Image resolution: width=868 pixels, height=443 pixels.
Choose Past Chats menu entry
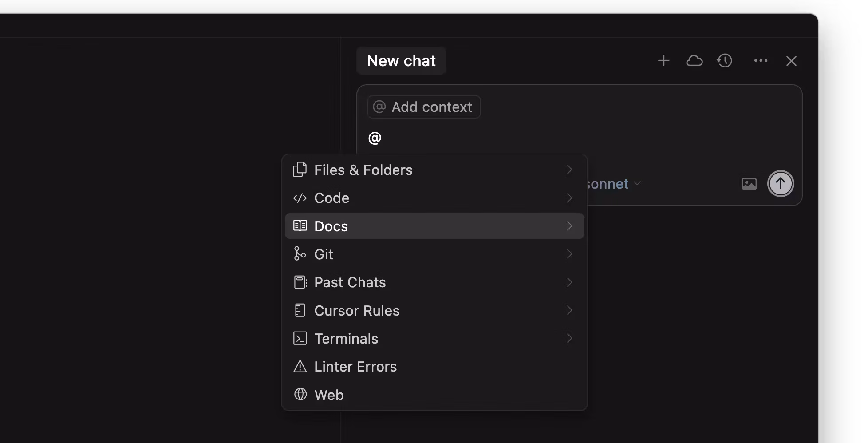(x=350, y=282)
